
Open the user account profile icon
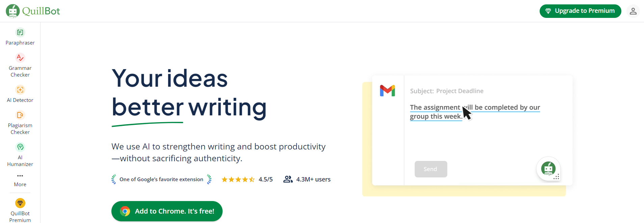(x=633, y=11)
